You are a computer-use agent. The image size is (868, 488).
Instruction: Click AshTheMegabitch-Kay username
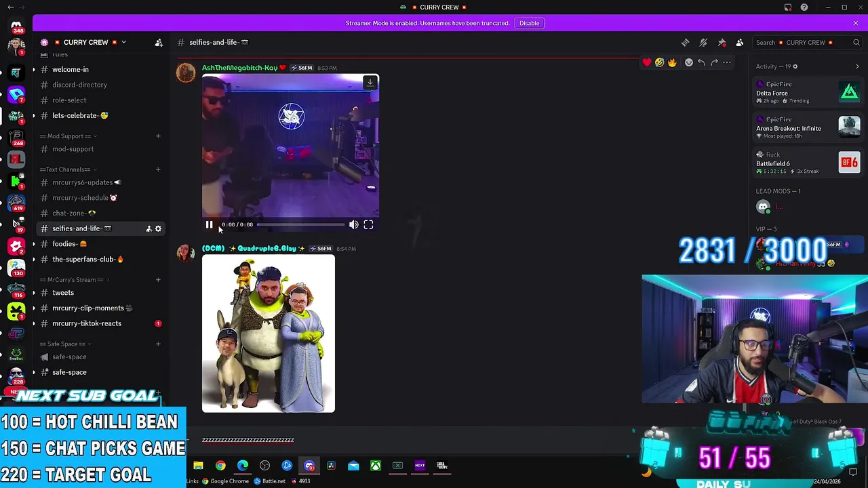click(x=239, y=68)
